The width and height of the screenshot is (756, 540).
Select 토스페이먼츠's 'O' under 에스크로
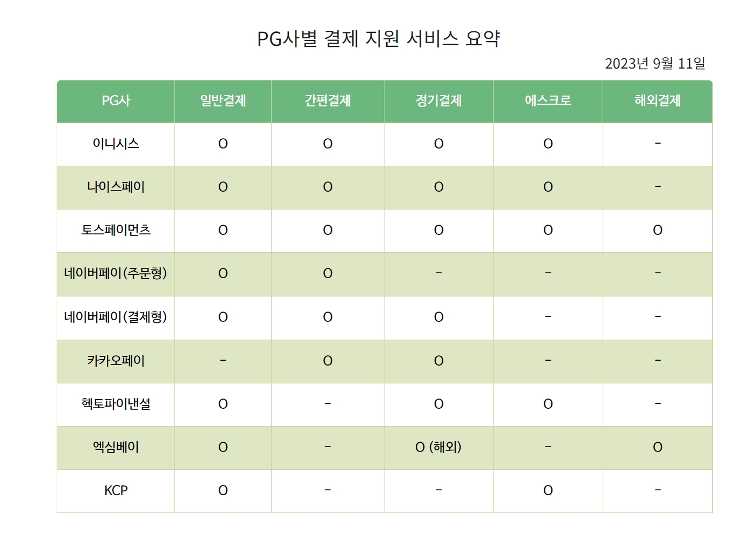click(548, 231)
